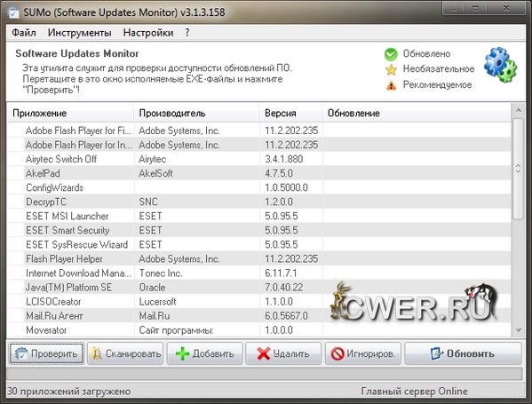The height and width of the screenshot is (404, 532).
Task: Maximize the SUMo window
Action: pos(476,8)
